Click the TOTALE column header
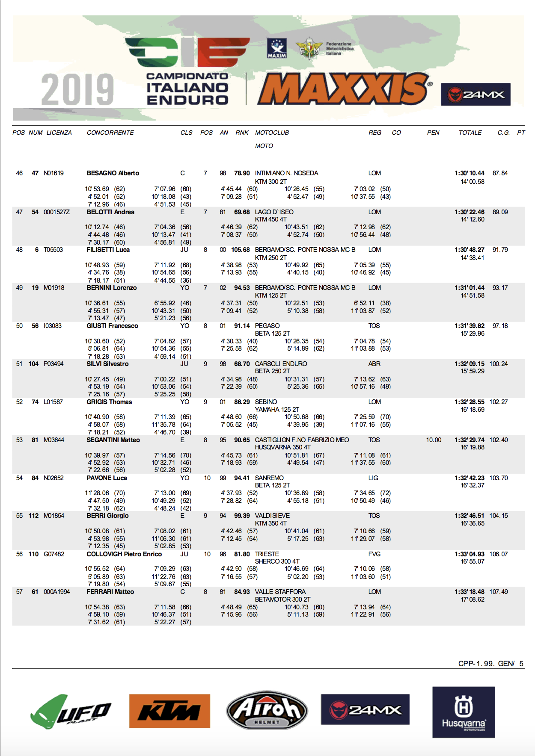535x756 pixels. (x=470, y=133)
